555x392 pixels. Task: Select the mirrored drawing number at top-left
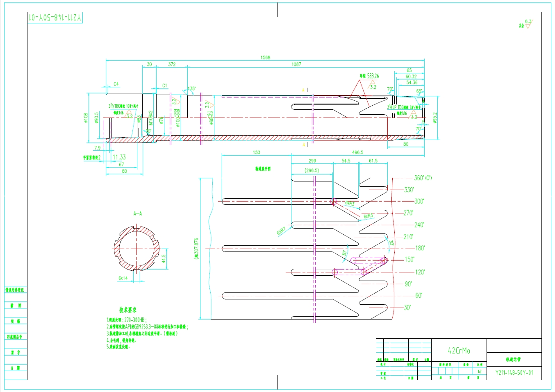tap(55, 18)
